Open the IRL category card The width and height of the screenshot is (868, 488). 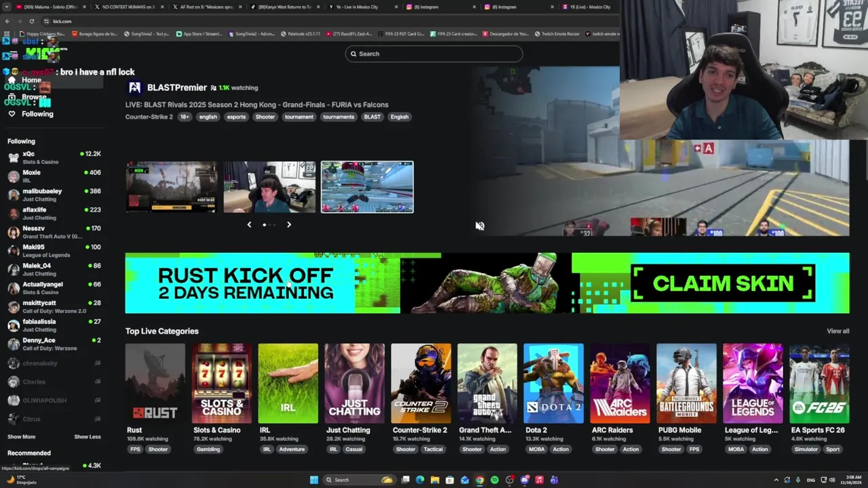[x=288, y=384]
